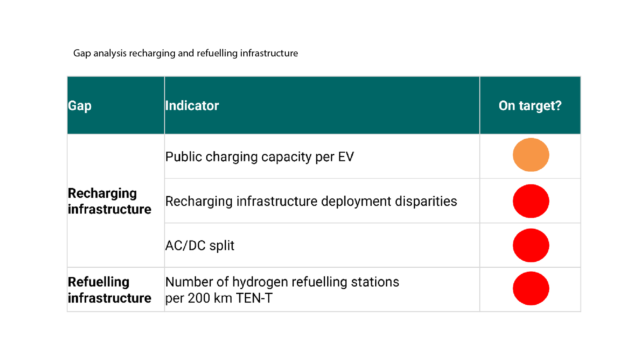Click the 'Recharging infrastructure' row label
644x362 pixels.
coord(109,201)
